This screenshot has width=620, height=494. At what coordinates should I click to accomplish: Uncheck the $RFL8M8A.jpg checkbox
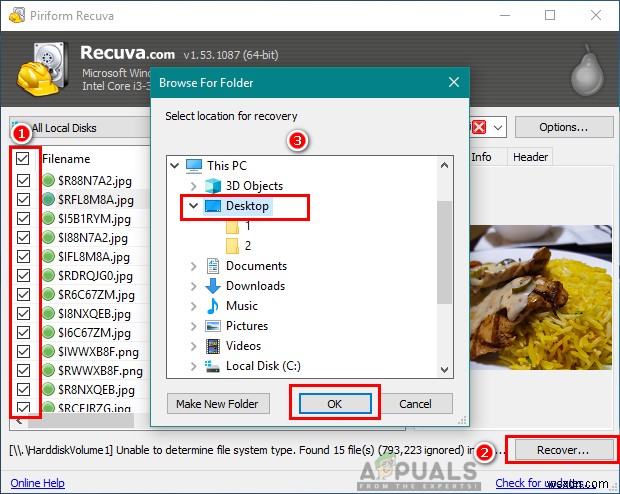coord(23,199)
